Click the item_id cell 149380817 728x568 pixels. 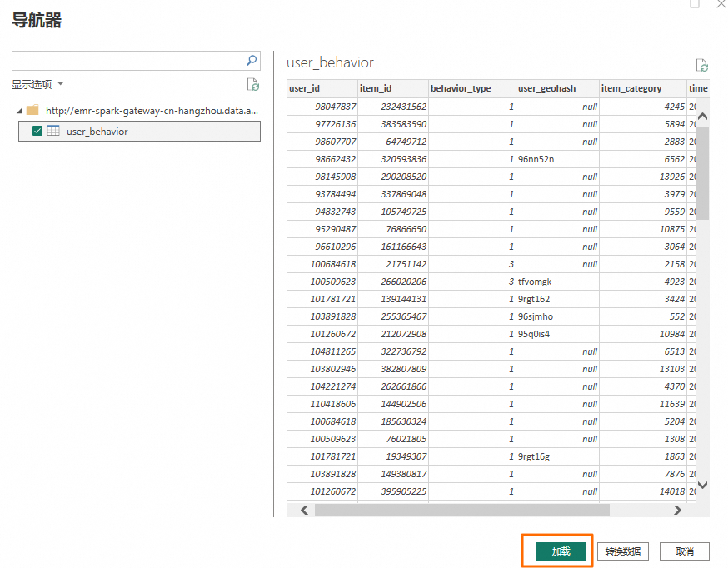coord(393,474)
